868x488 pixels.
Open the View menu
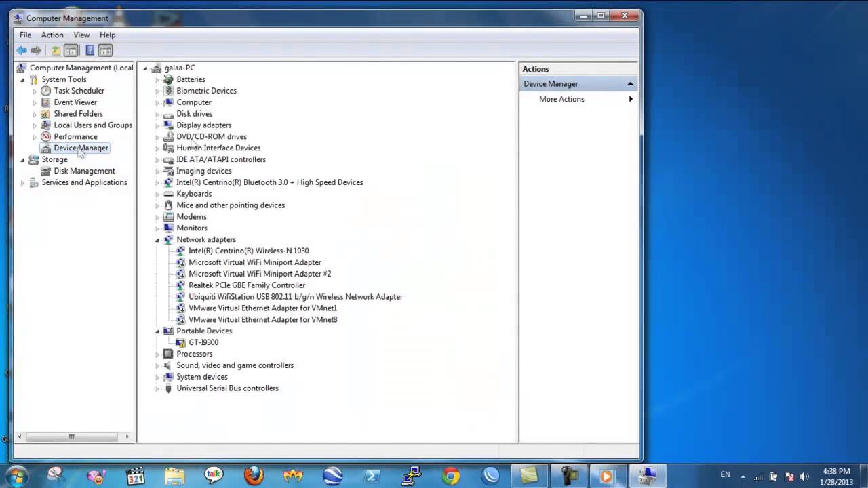tap(81, 35)
